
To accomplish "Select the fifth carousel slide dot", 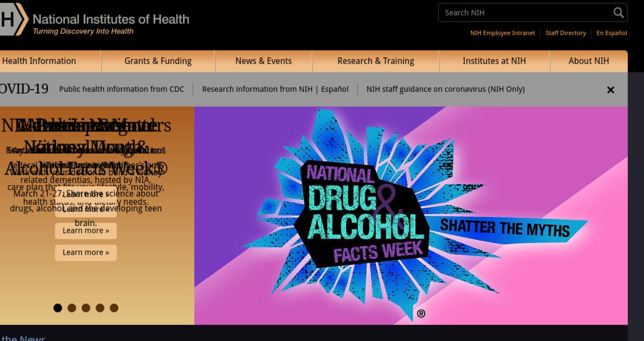I will pyautogui.click(x=114, y=308).
